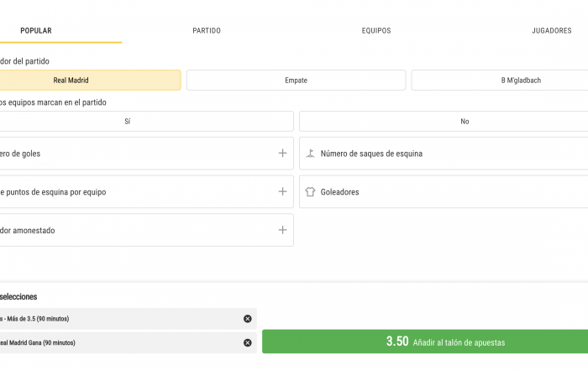Viewport: 588px width, 370px height.
Task: Click the 3.50 odds value
Action: (397, 341)
